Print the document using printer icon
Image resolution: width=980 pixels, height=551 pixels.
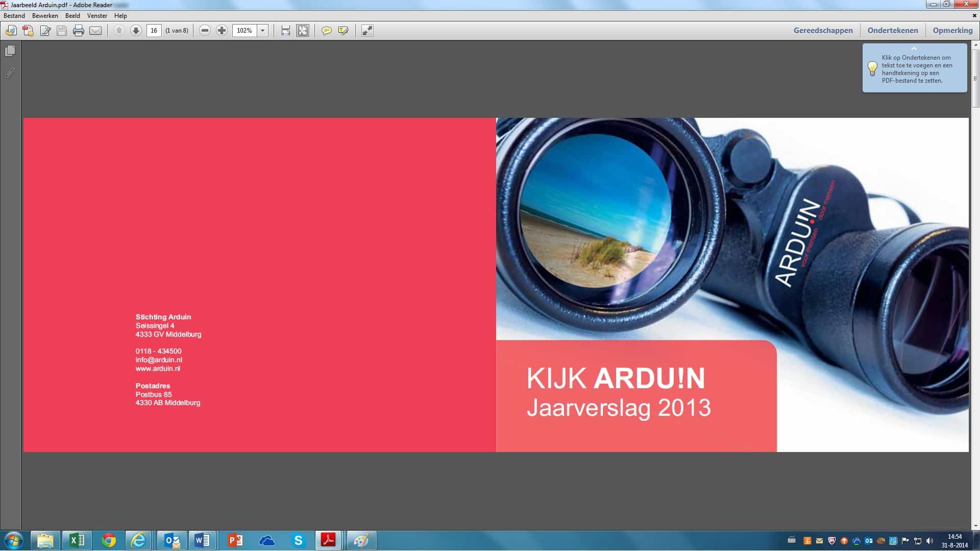pyautogui.click(x=78, y=31)
